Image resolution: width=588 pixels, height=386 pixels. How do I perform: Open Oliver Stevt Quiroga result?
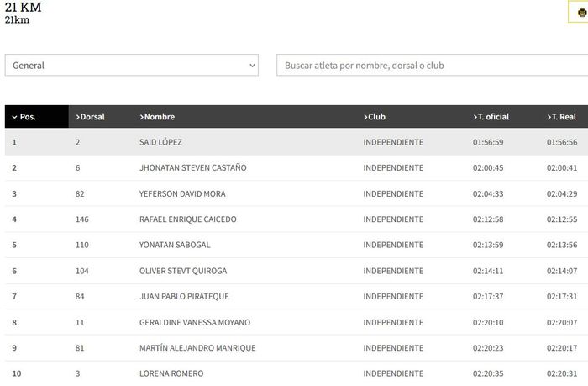[x=183, y=271]
